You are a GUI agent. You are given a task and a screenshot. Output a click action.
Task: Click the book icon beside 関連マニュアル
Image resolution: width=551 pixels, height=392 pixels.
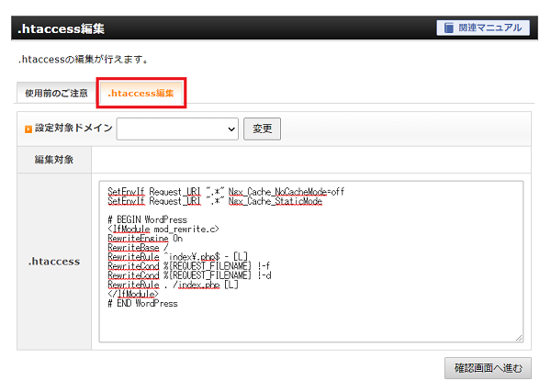[449, 28]
